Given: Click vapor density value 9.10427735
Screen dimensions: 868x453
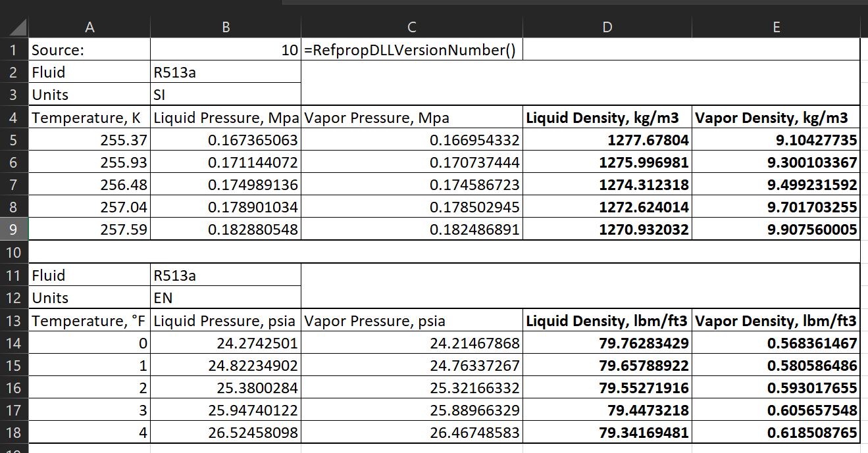Looking at the screenshot, I should [x=777, y=140].
